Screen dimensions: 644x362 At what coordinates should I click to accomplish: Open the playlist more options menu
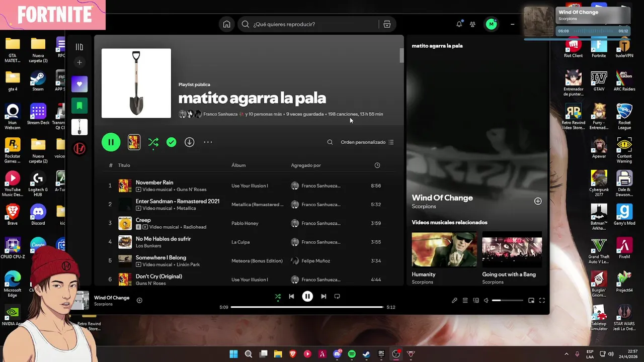pyautogui.click(x=208, y=142)
